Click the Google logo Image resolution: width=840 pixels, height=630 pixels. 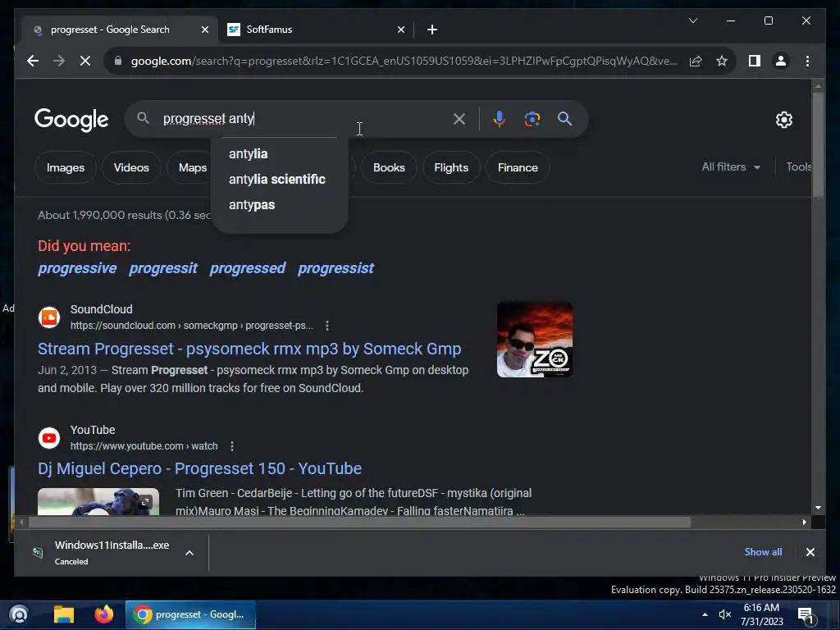click(71, 120)
